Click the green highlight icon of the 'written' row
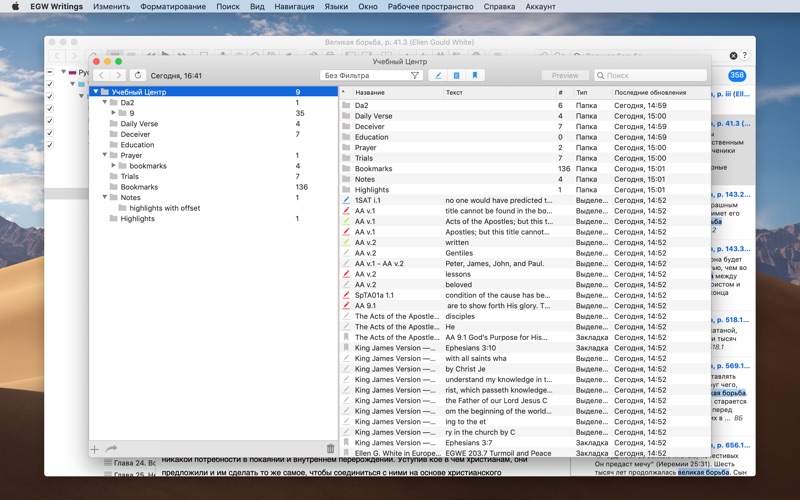 pyautogui.click(x=346, y=242)
